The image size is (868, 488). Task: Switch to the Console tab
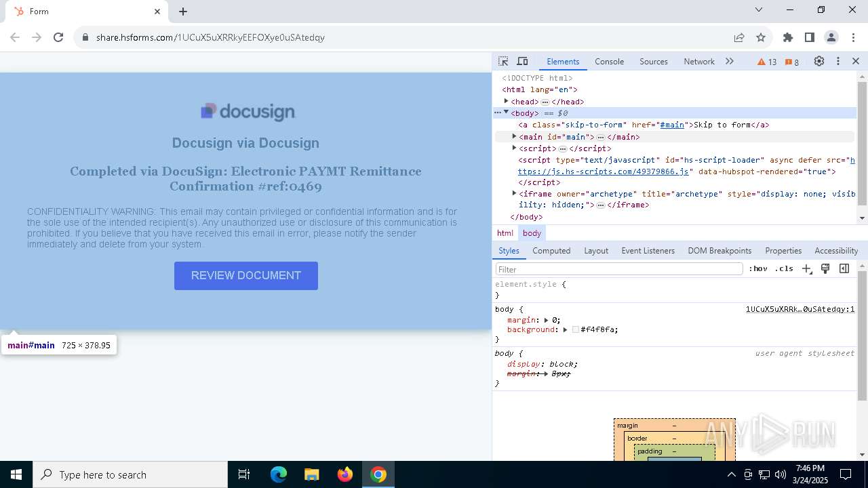(x=609, y=61)
